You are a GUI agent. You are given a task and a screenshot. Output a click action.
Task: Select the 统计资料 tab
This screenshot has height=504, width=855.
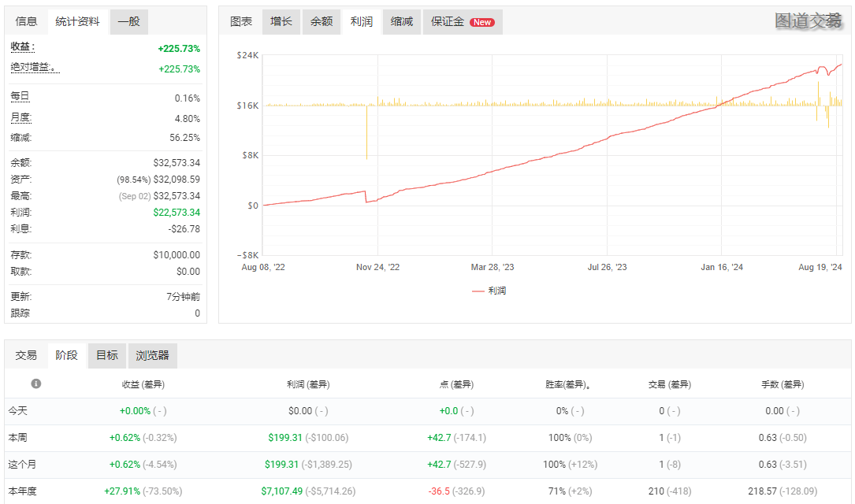coord(77,22)
